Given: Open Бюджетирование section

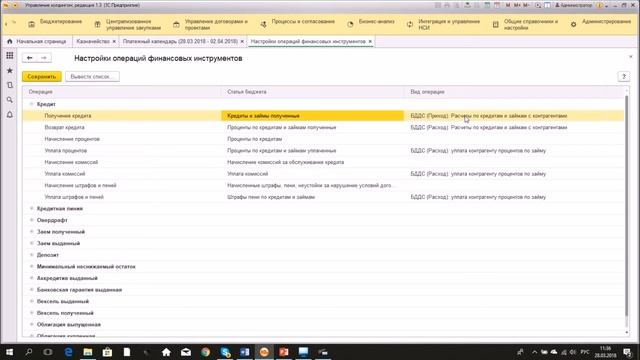Looking at the screenshot, I should [55, 24].
